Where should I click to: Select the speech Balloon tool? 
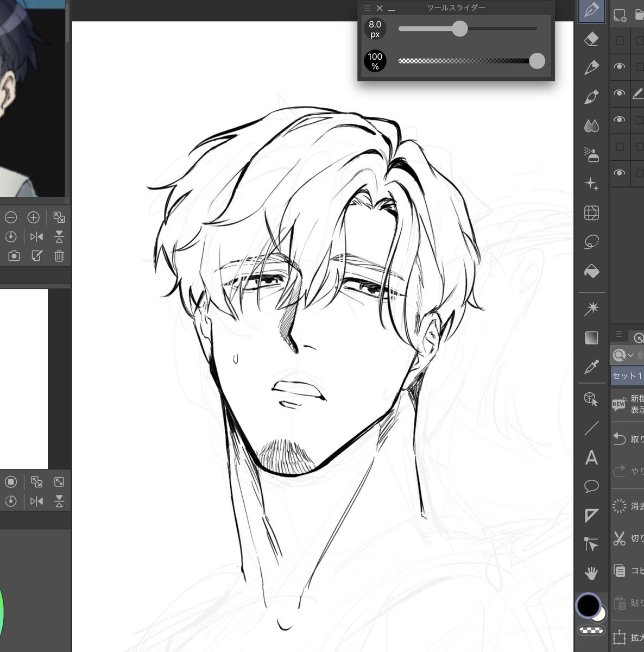591,486
